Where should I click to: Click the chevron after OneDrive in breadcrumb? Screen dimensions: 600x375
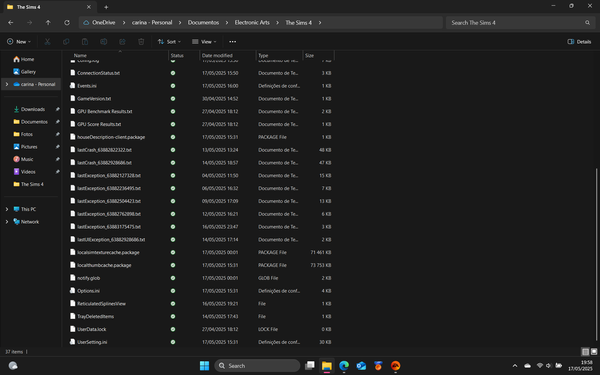(124, 23)
